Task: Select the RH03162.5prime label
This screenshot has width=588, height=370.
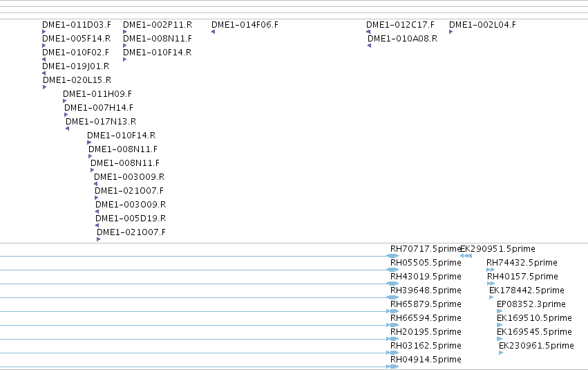Action: pyautogui.click(x=426, y=346)
